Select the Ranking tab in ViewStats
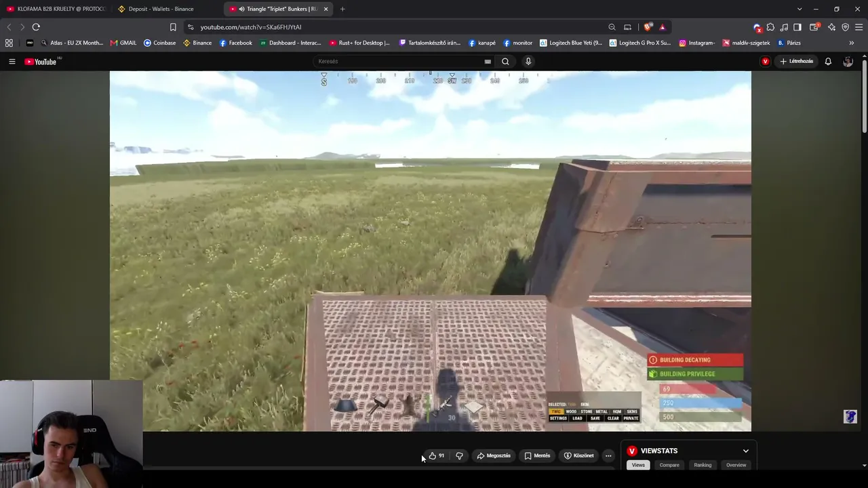The height and width of the screenshot is (488, 868). point(703,465)
